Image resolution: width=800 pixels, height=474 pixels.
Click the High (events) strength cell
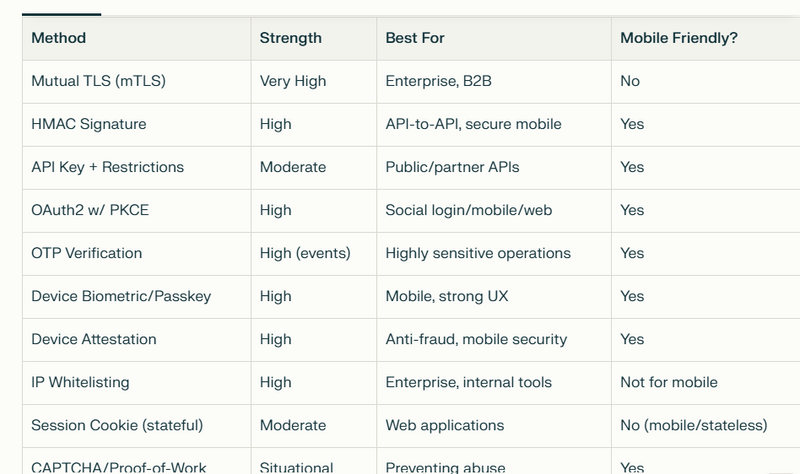pyautogui.click(x=305, y=253)
